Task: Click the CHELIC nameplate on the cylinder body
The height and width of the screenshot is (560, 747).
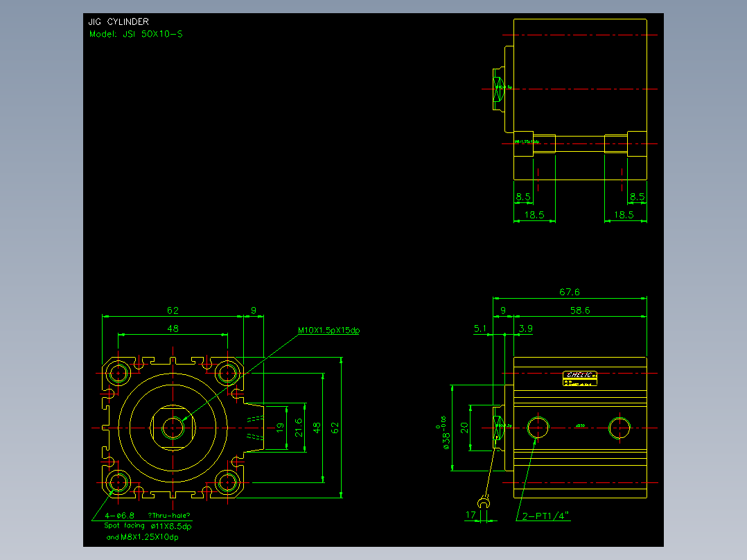Action: (x=580, y=378)
